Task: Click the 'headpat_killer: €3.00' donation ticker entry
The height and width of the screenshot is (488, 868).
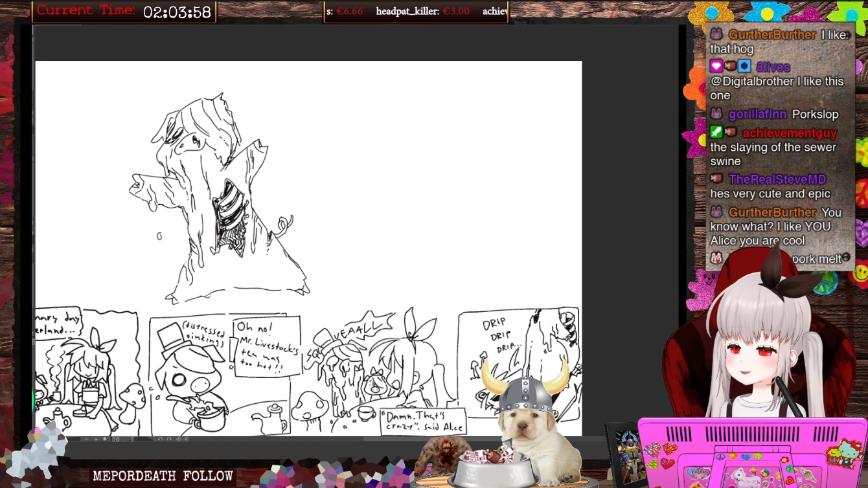Action: click(x=423, y=11)
